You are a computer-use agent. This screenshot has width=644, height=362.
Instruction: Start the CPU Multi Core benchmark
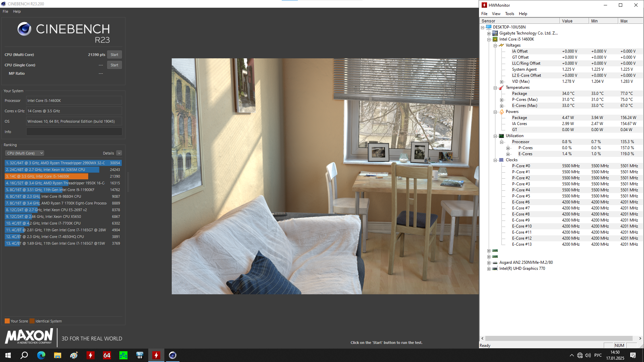[x=114, y=55]
